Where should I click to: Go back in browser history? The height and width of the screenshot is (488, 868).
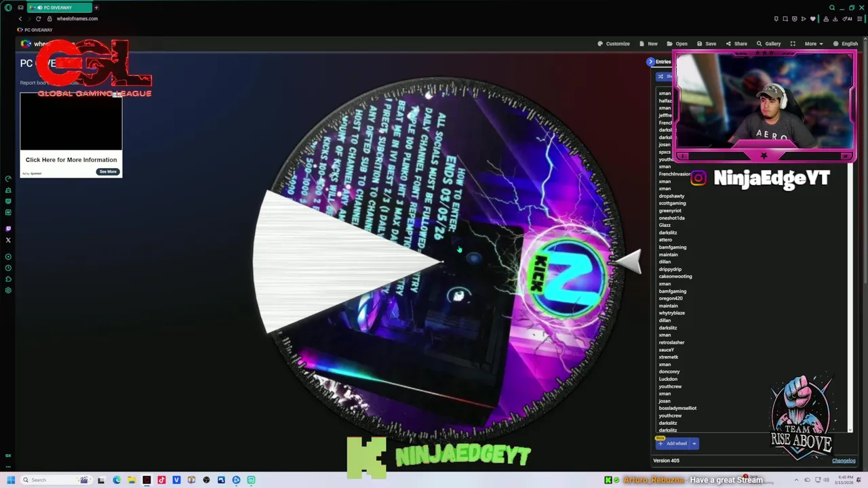(20, 18)
